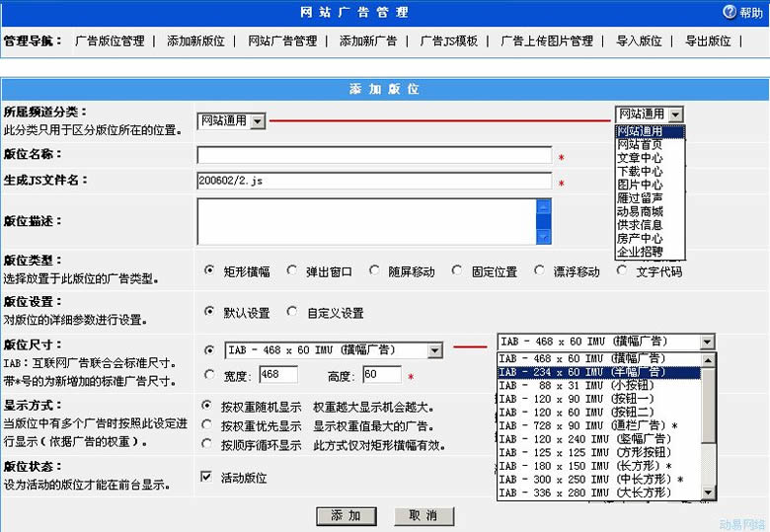Click the 版位名称 input field

click(x=374, y=155)
